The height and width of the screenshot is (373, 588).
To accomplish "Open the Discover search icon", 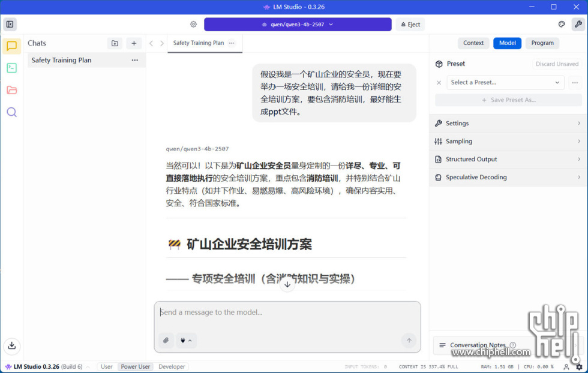I will pyautogui.click(x=11, y=112).
